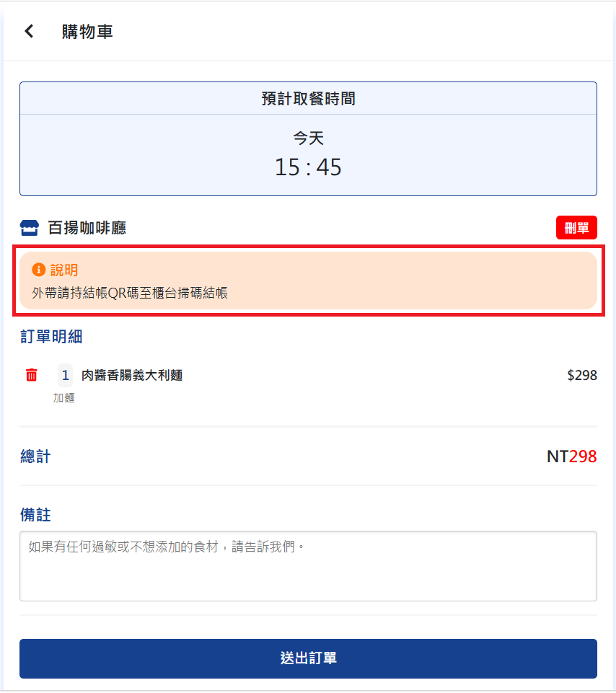
Task: Click the 預計取餐時間 header
Action: (308, 99)
